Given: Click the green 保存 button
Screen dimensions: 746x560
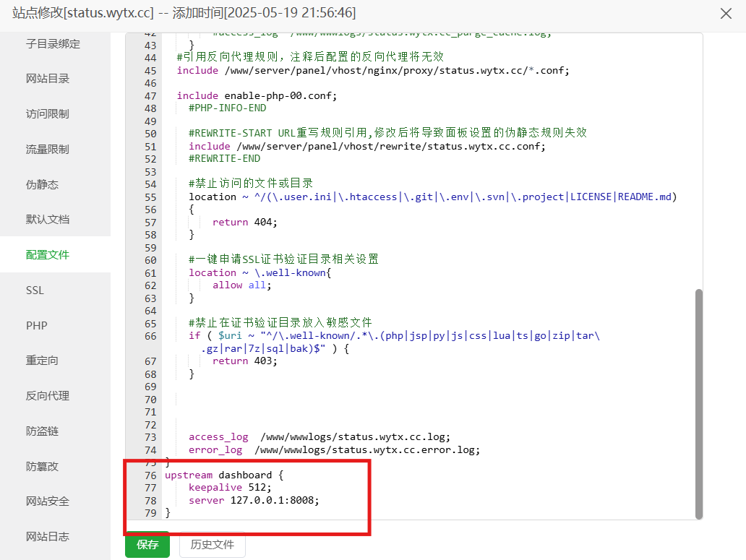Looking at the screenshot, I should (x=147, y=544).
